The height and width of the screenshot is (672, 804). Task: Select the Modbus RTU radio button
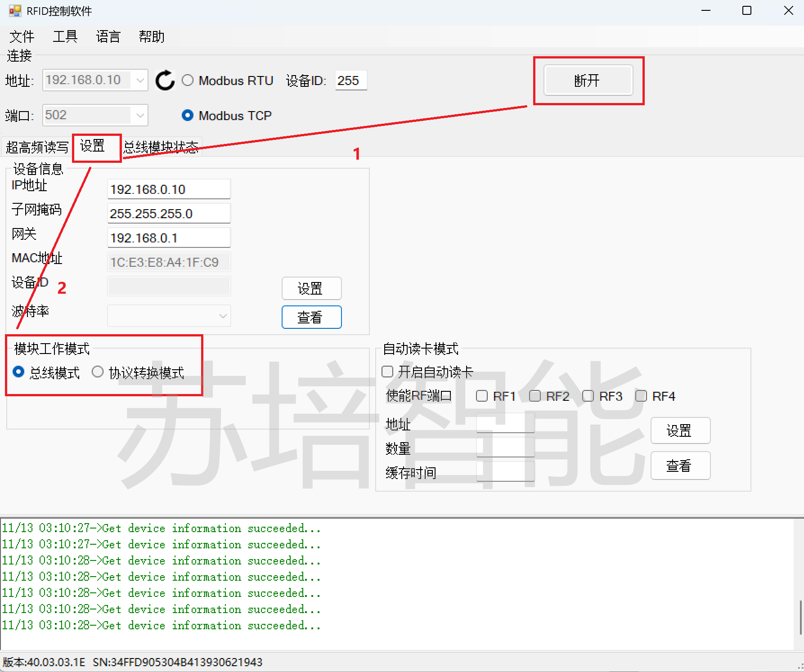[x=188, y=81]
